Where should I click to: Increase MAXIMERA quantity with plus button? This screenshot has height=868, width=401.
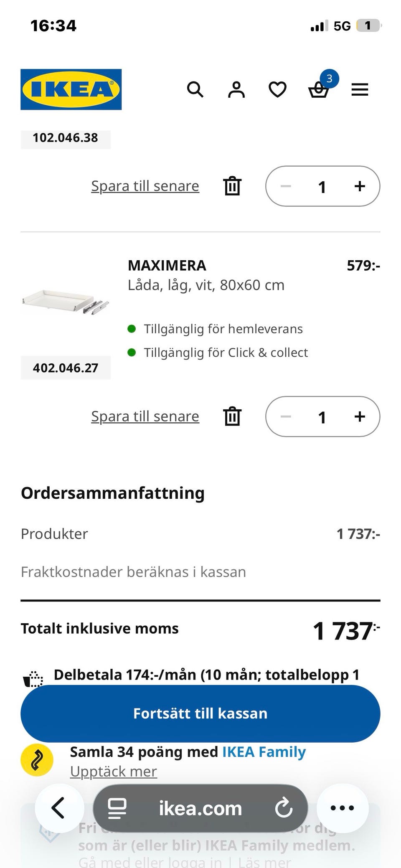(360, 416)
